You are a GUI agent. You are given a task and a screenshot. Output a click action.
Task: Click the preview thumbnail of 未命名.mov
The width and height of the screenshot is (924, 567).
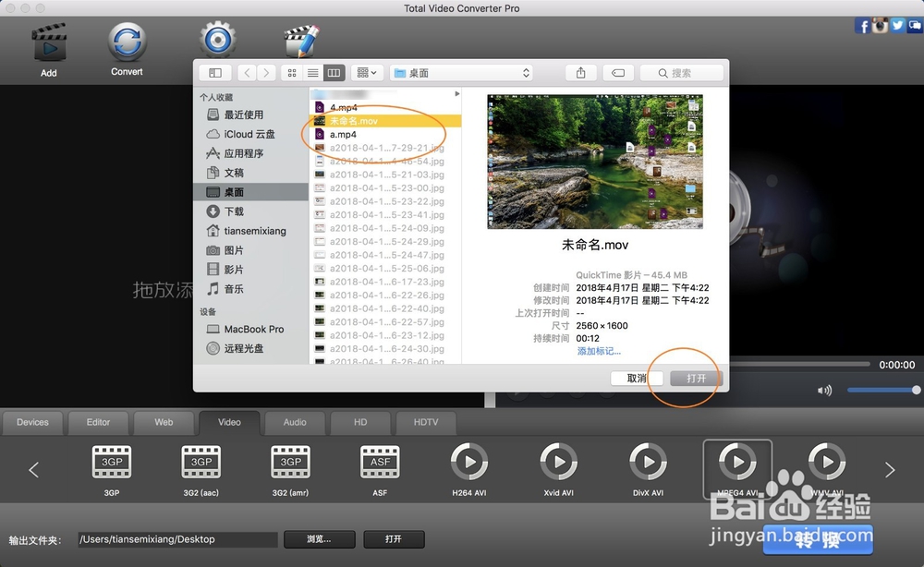(x=594, y=162)
